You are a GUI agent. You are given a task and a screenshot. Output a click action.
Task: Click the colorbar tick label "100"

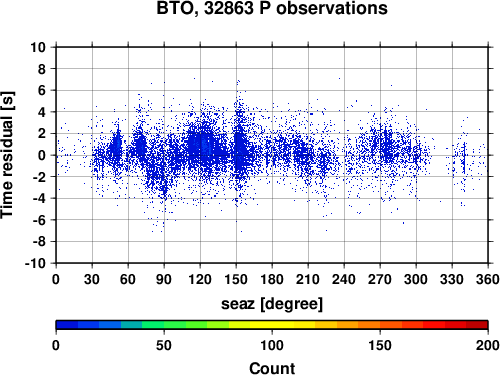272,345
